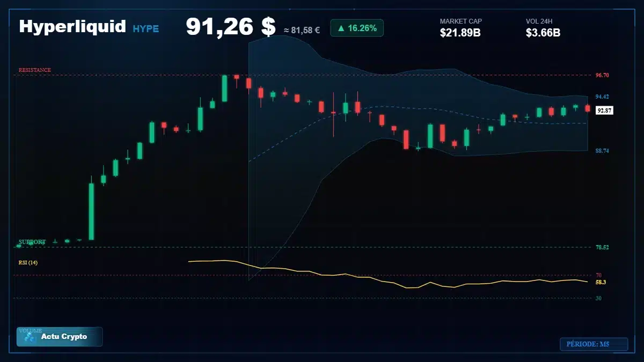Click the MARKET CAP label
Image resolution: width=644 pixels, height=362 pixels.
click(x=461, y=21)
